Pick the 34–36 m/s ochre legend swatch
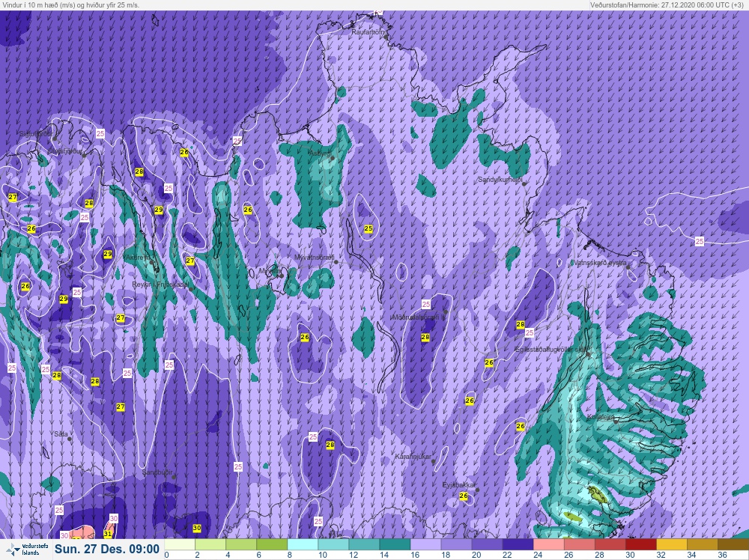 703,545
